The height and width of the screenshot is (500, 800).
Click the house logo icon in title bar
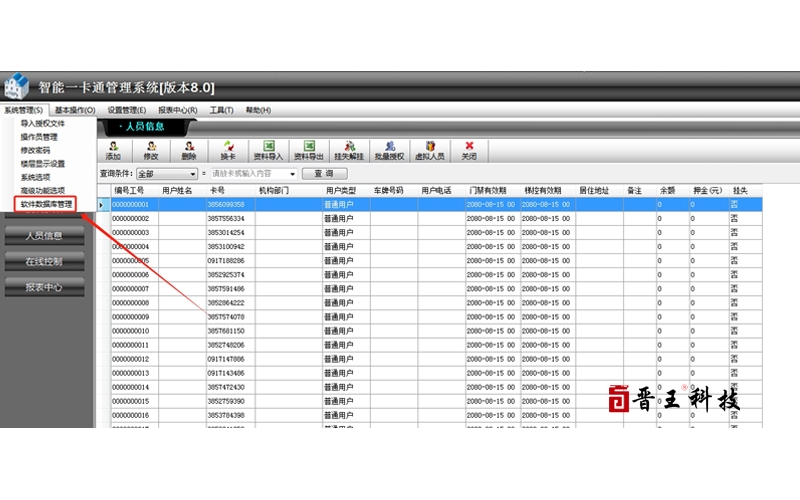16,86
